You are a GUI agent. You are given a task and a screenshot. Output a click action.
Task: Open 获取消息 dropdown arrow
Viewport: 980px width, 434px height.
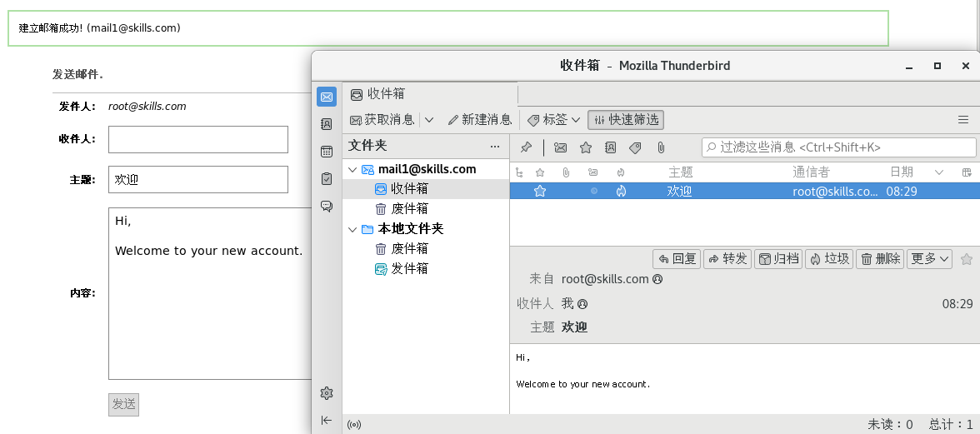[429, 120]
